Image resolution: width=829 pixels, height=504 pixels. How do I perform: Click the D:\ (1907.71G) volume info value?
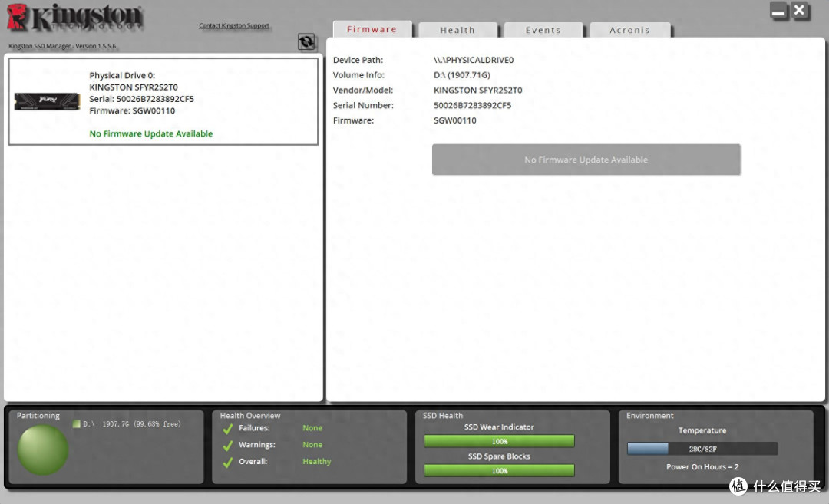point(462,75)
